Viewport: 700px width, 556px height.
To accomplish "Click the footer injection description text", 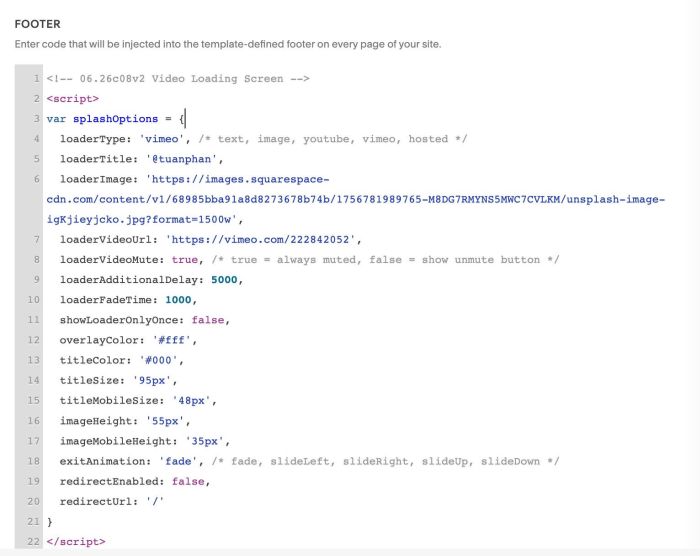I will tap(228, 44).
